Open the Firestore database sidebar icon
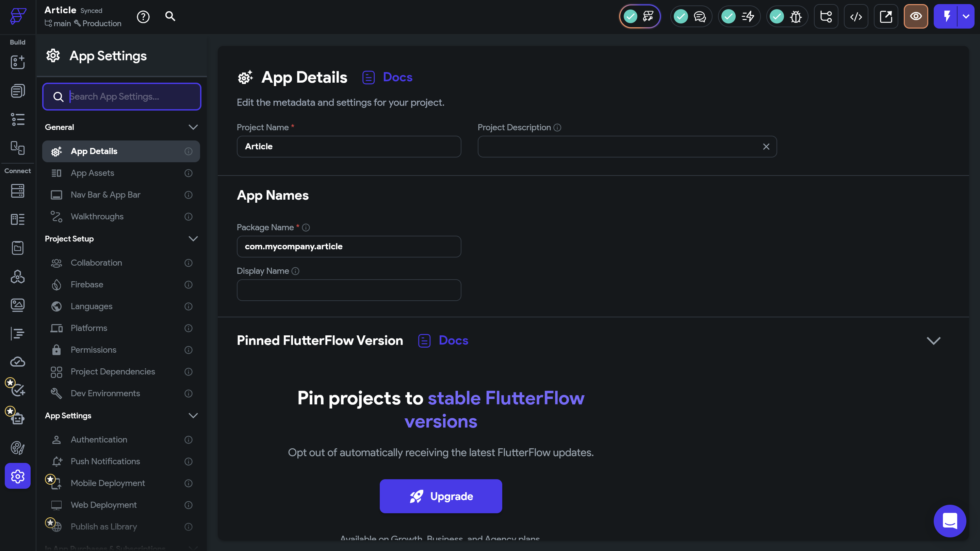Viewport: 980px width, 551px height. tap(17, 190)
